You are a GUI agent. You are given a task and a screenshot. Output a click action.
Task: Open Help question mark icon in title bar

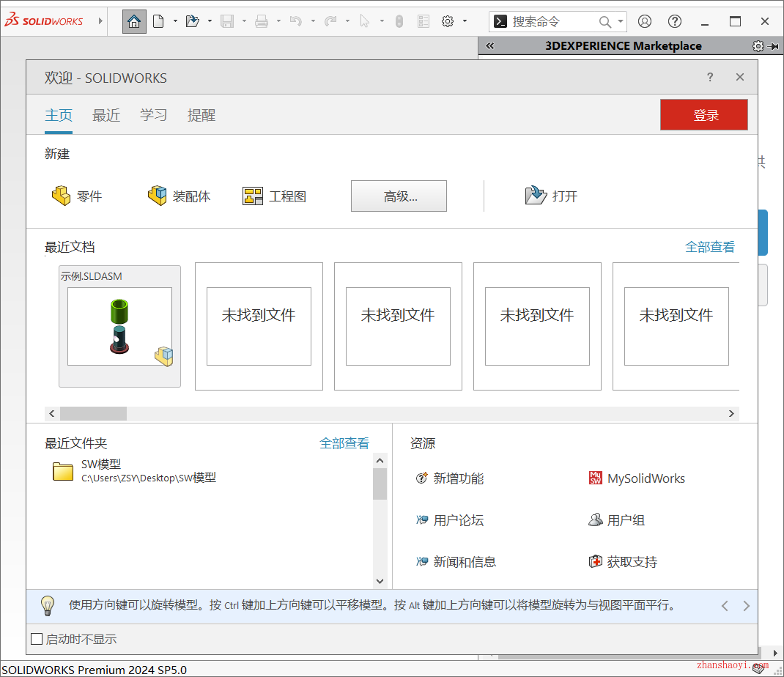pyautogui.click(x=675, y=21)
